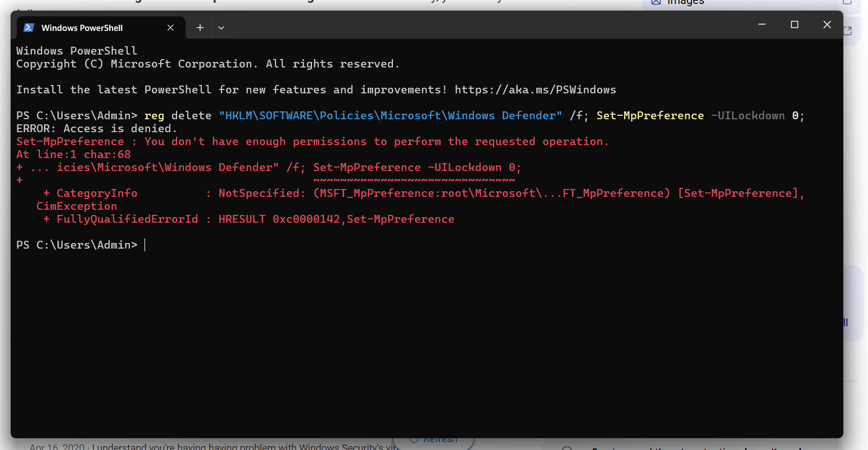Click the PowerShell icon in the tab
The height and width of the screenshot is (450, 868).
(x=29, y=28)
